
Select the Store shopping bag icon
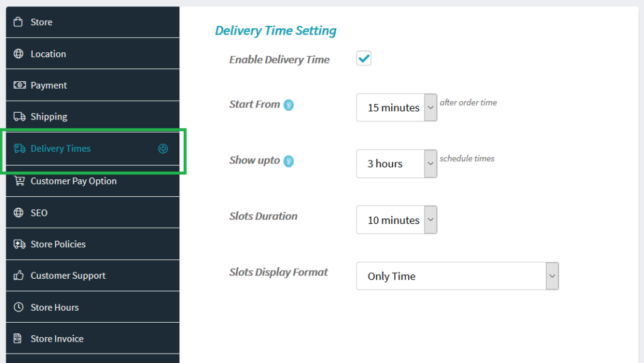(19, 21)
